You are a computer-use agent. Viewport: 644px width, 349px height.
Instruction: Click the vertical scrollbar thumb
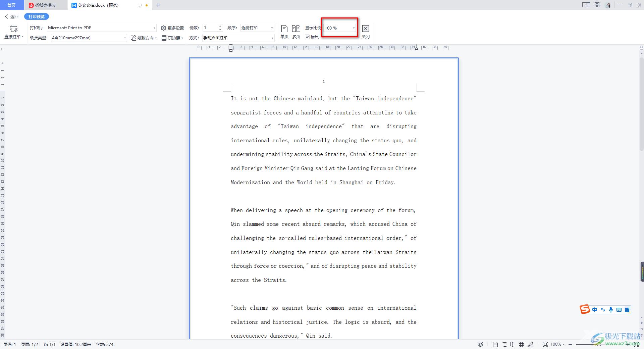[642, 103]
